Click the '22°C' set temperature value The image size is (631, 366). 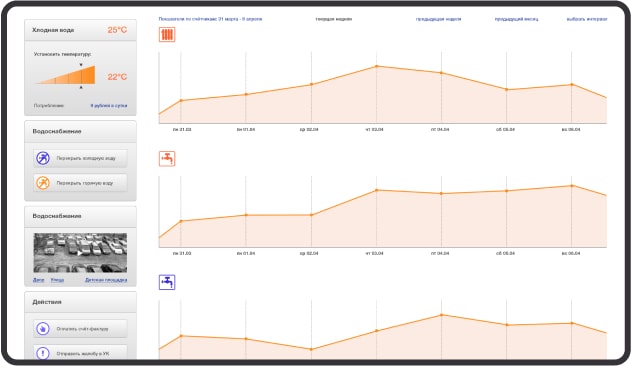click(117, 77)
